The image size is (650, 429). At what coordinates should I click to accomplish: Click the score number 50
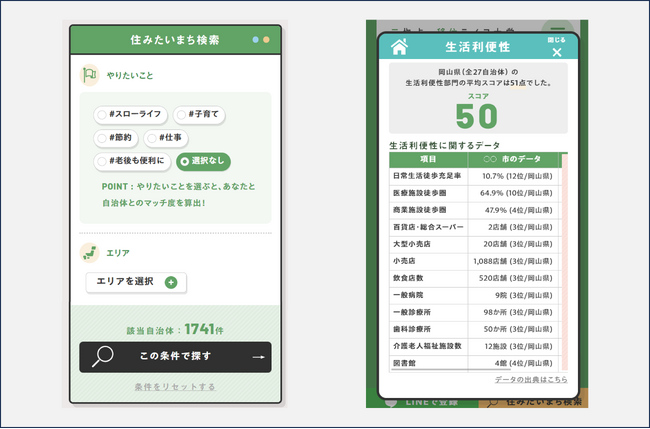[x=477, y=116]
